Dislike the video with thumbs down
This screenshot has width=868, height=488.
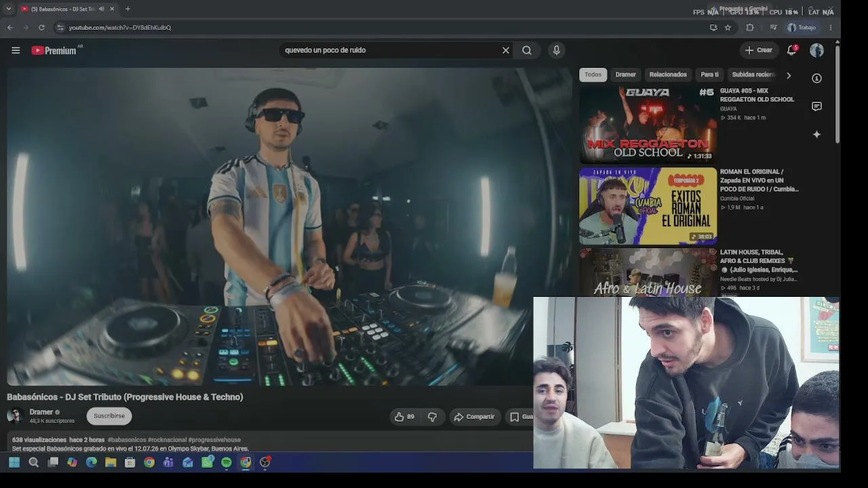(x=432, y=417)
